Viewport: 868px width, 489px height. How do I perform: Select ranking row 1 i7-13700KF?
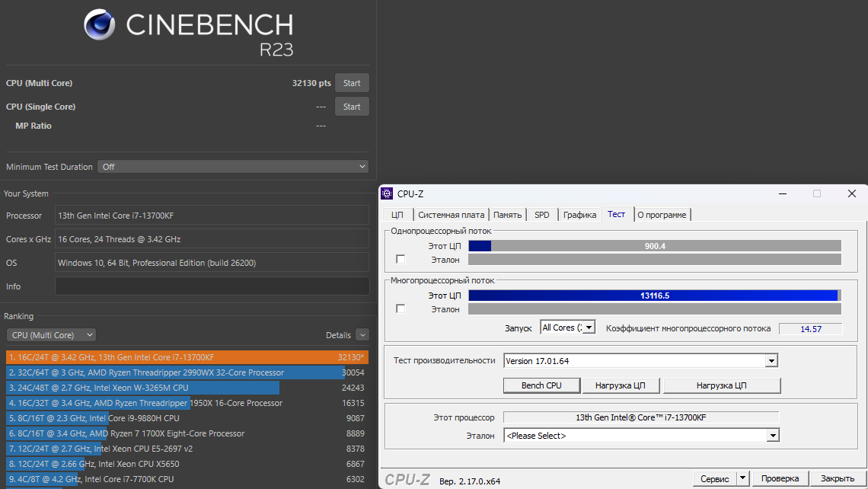click(187, 357)
